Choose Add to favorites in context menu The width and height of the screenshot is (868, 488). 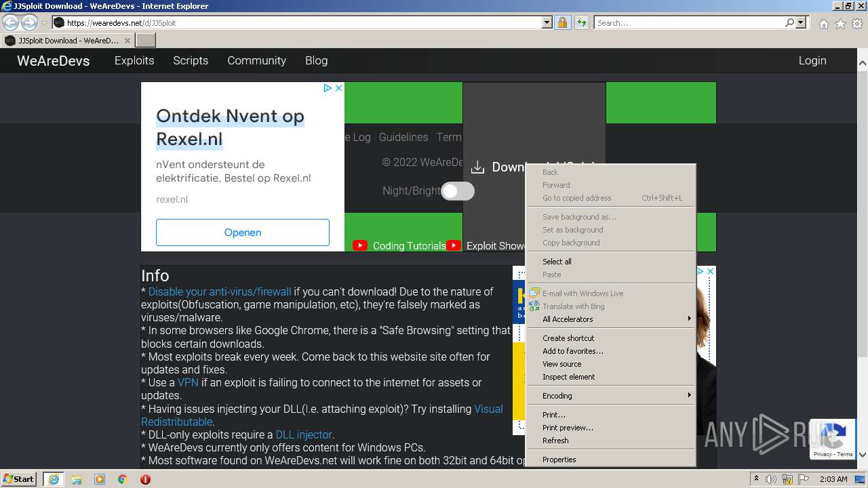click(x=611, y=351)
